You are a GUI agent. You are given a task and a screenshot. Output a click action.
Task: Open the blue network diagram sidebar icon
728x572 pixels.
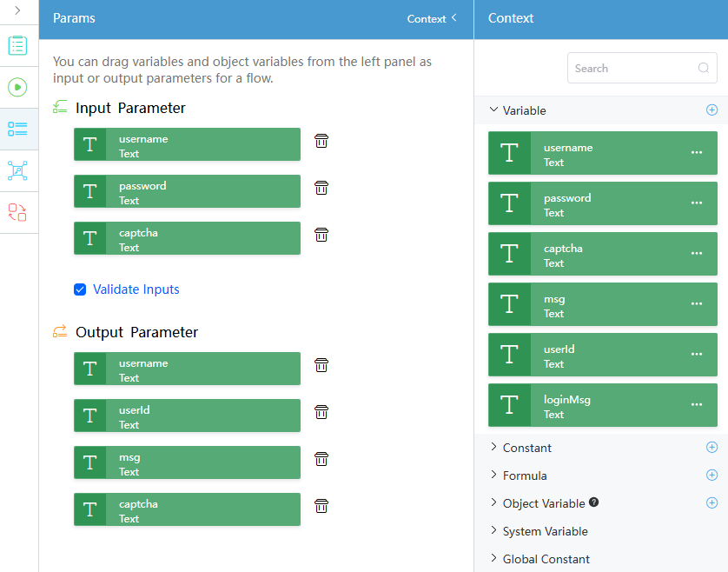pos(17,170)
